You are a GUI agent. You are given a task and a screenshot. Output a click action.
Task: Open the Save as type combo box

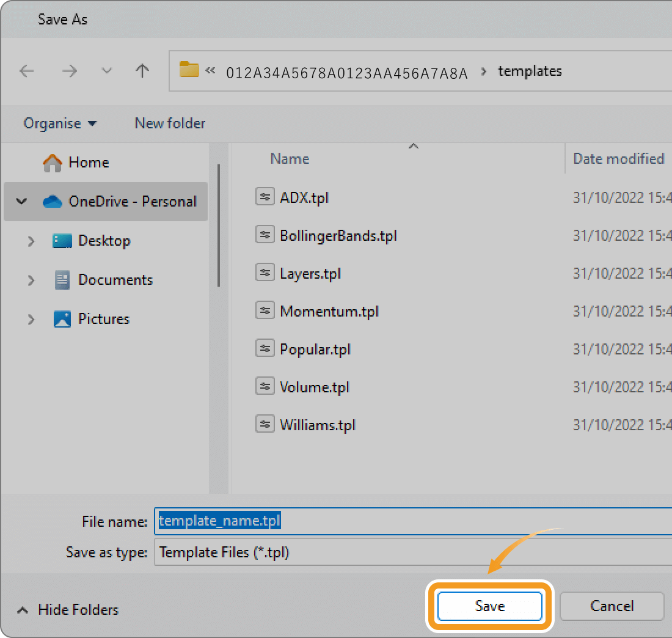(x=413, y=552)
